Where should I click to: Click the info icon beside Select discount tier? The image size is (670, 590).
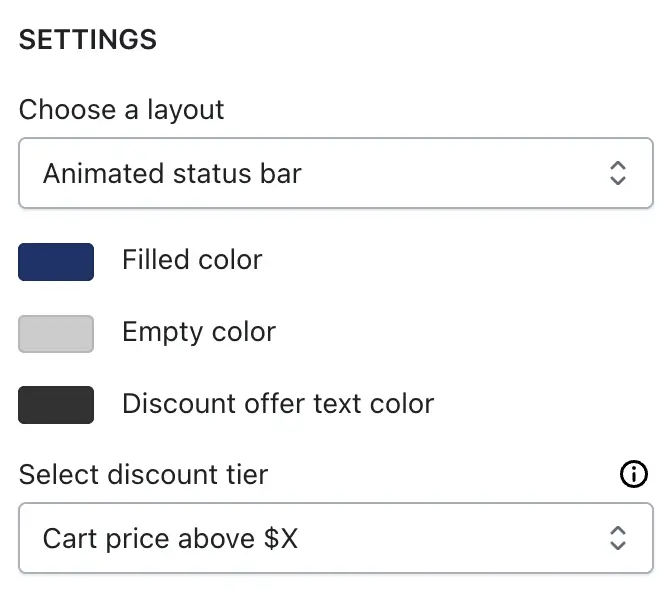(x=633, y=474)
